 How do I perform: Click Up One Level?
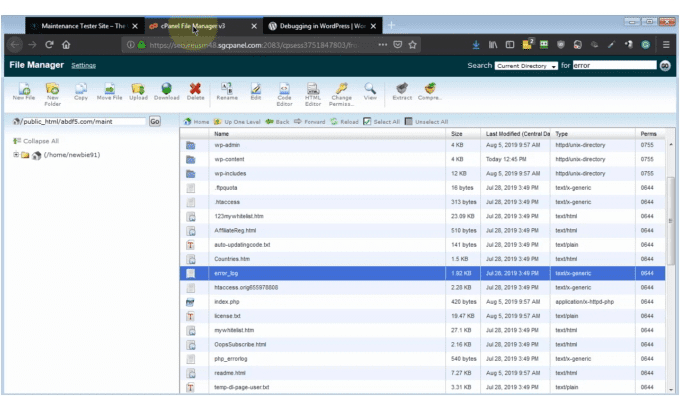tap(237, 121)
